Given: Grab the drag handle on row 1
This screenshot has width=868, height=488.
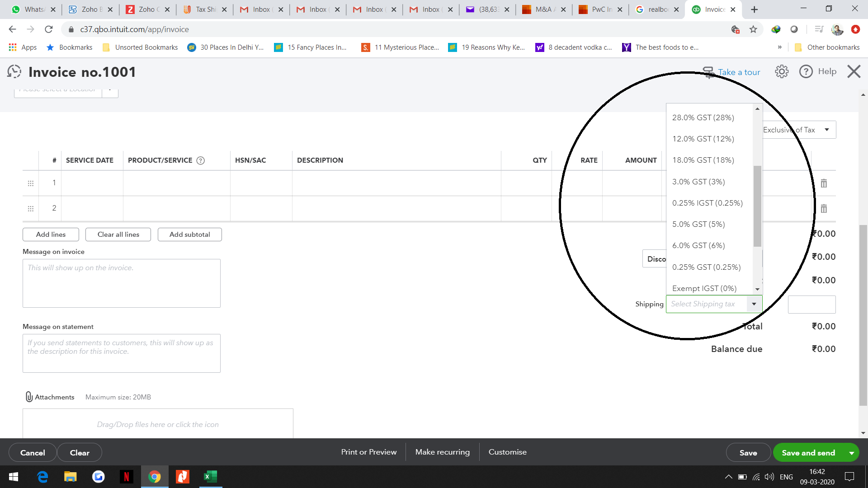Looking at the screenshot, I should point(31,183).
